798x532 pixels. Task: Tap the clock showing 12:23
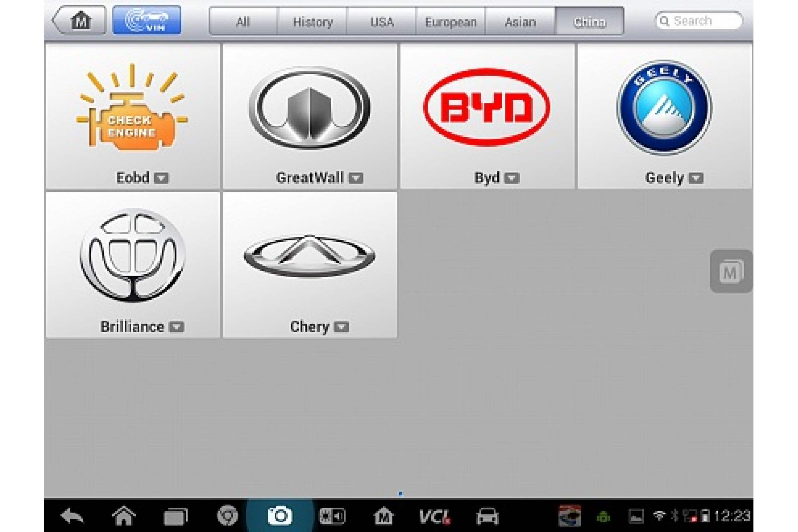(x=732, y=516)
